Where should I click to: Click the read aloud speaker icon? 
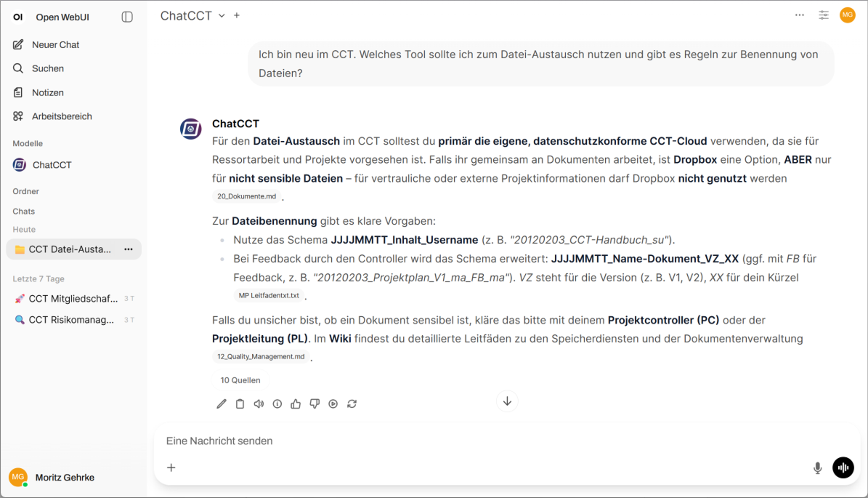(x=259, y=404)
